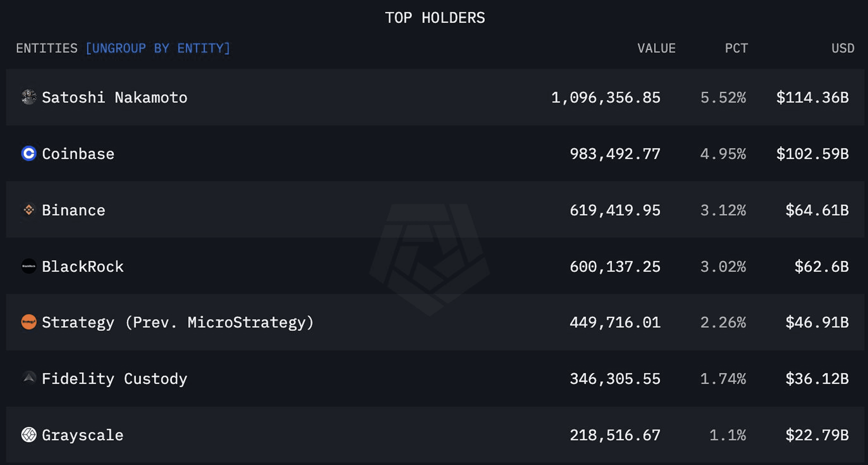This screenshot has height=465, width=868.
Task: Open the Coinbase entity link
Action: 78,154
